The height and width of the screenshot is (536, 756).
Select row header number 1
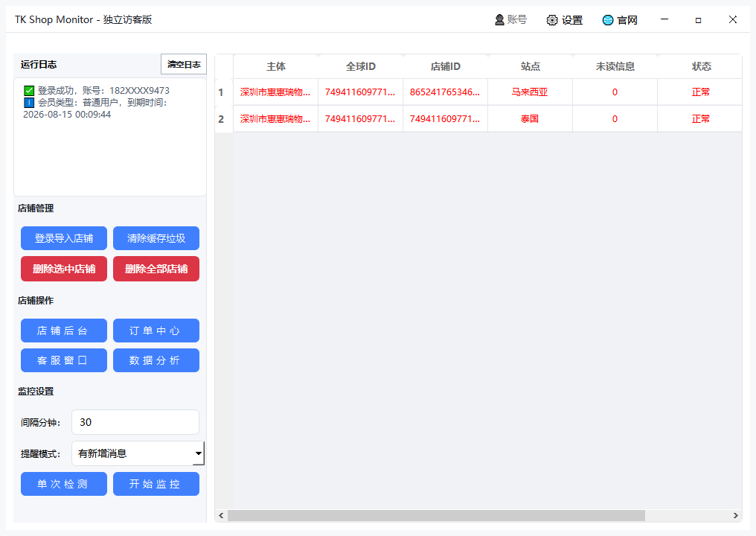tap(224, 92)
